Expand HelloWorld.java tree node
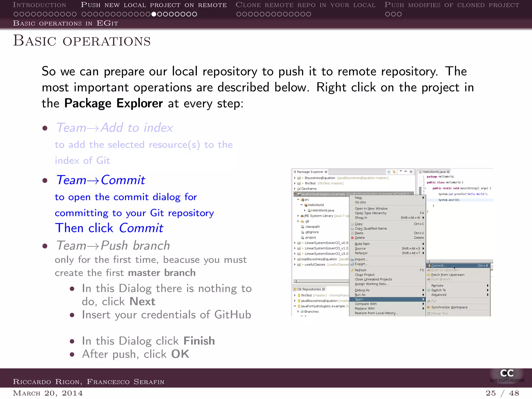 [x=305, y=210]
